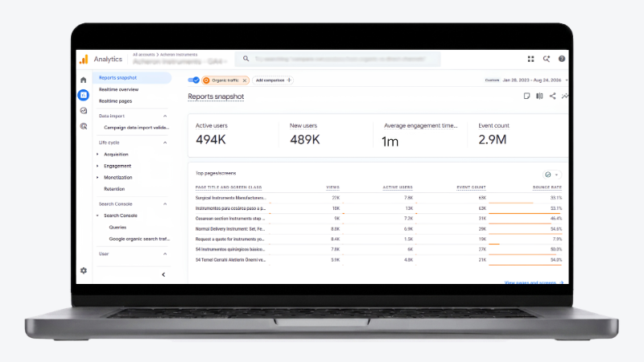
Task: Open the Explore icon in sidebar
Action: click(x=84, y=110)
